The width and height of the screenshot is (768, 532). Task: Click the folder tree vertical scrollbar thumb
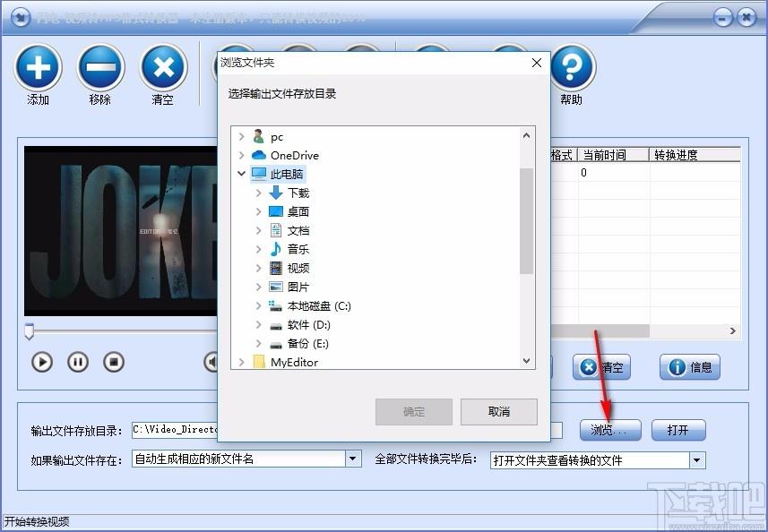tap(527, 220)
